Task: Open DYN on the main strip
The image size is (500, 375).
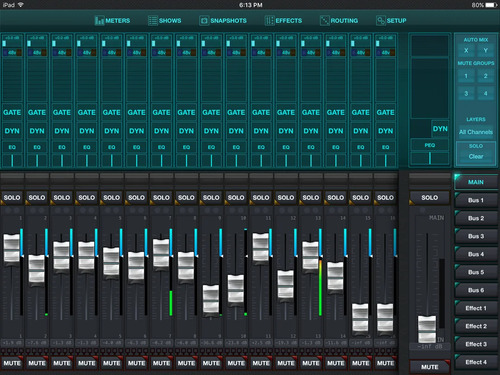Action: (440, 129)
